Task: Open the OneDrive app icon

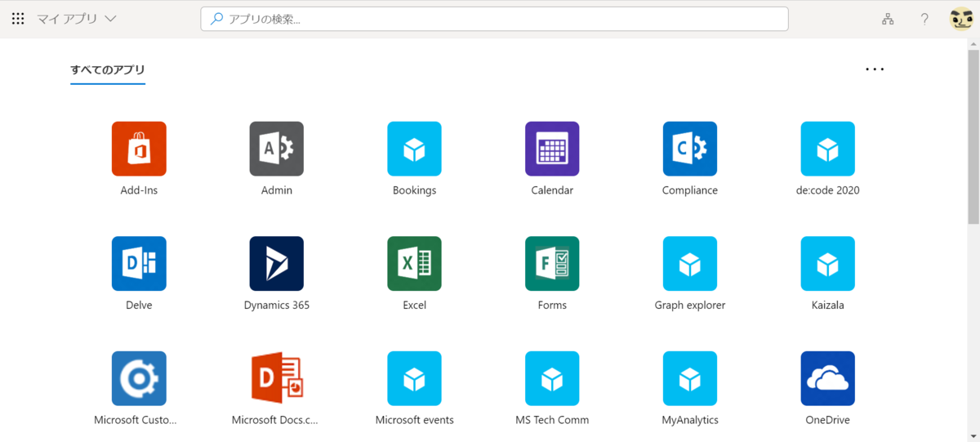Action: pos(828,379)
